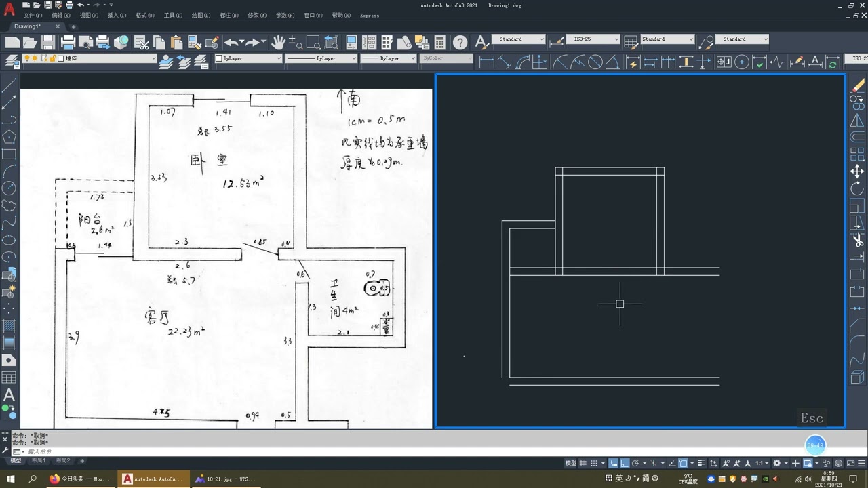Open the 墙体 layer dropdown
The height and width of the screenshot is (488, 868).
(x=154, y=58)
